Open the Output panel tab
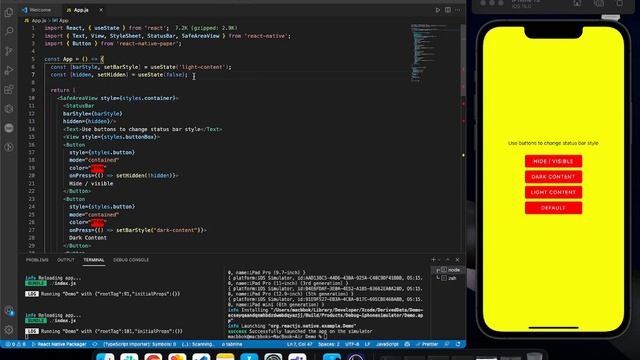 [x=66, y=260]
